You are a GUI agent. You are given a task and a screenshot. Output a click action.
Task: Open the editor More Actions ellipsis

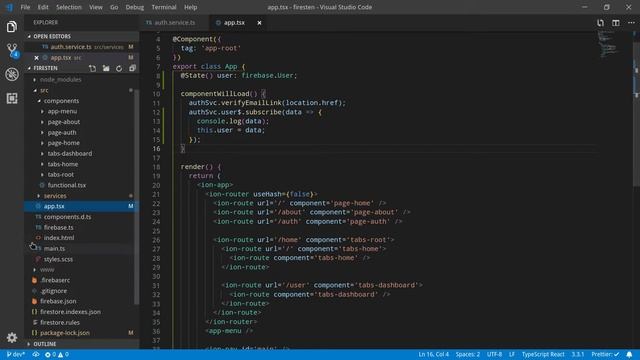tap(631, 23)
